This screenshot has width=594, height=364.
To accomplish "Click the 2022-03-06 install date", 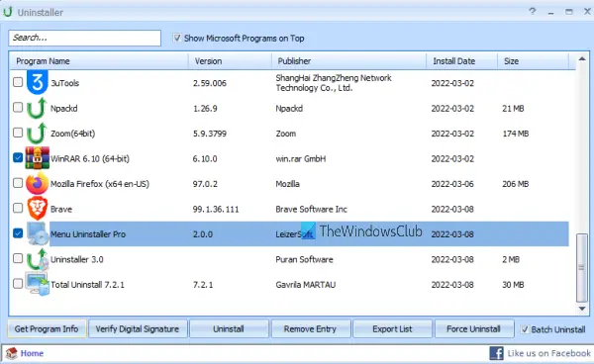I will [452, 184].
